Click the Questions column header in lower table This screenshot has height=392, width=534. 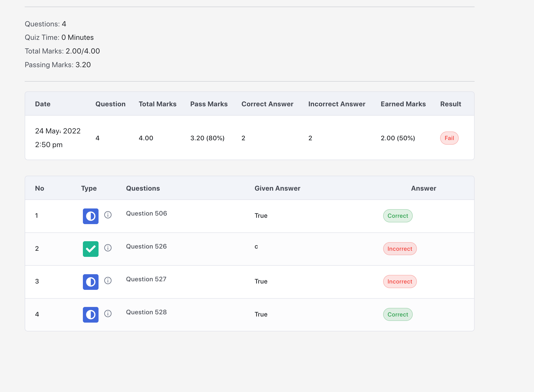(x=143, y=188)
